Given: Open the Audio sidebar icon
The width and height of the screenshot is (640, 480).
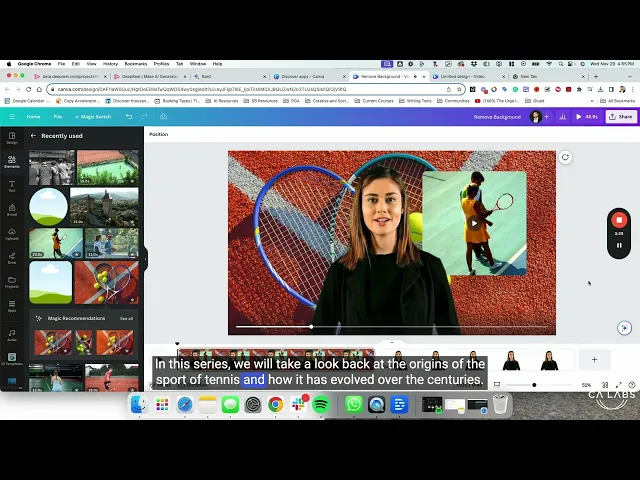Looking at the screenshot, I should point(12,335).
